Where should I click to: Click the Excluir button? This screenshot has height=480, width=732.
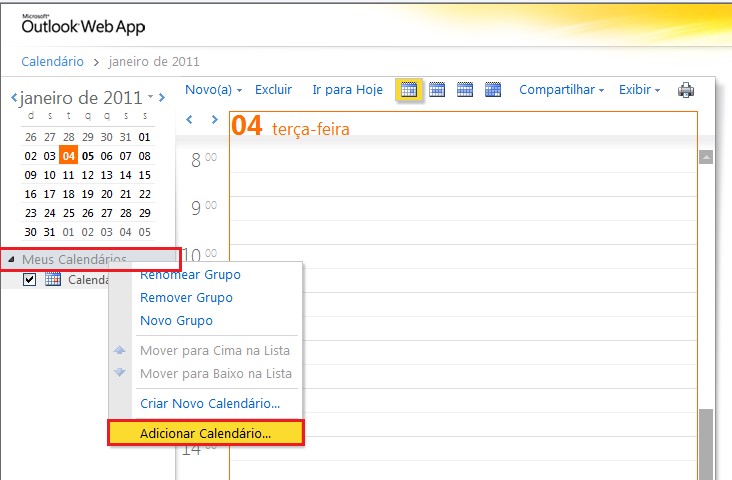coord(273,90)
